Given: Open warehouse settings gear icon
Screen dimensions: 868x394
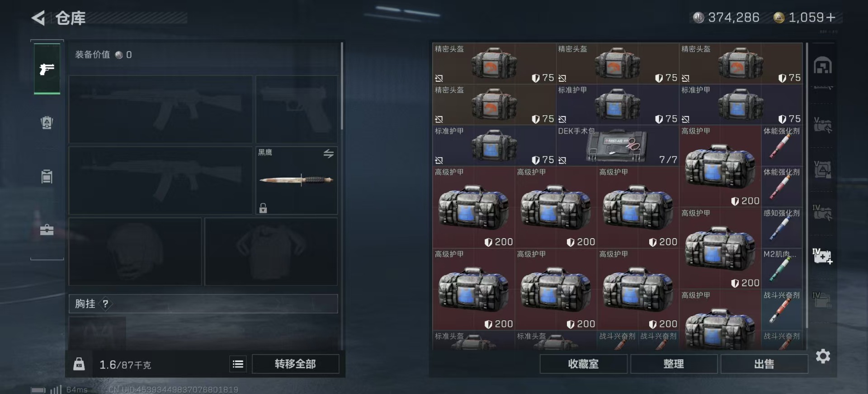Looking at the screenshot, I should coord(823,356).
